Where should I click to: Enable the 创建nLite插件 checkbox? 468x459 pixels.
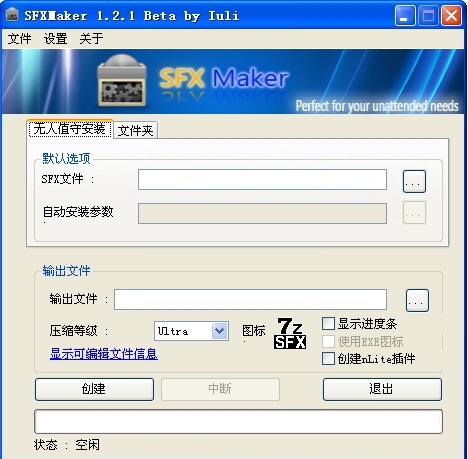coord(328,359)
